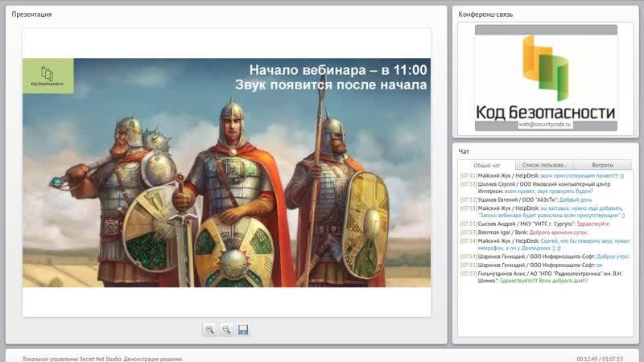Click the web@securitycode.ru label
644x362 pixels.
click(545, 124)
